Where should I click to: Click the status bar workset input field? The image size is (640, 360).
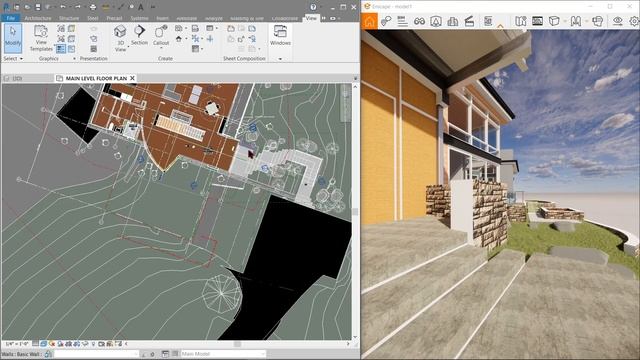click(96, 354)
